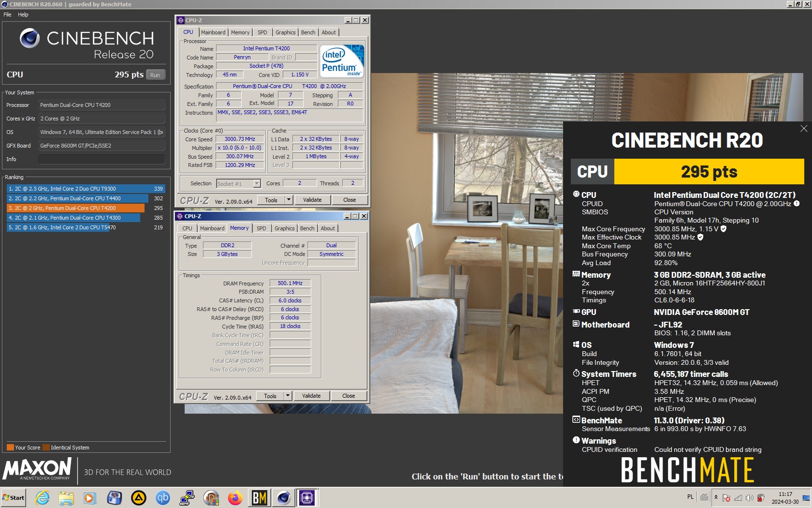The width and height of the screenshot is (812, 508).
Task: Click the floppy disk app taskbar icon
Action: coord(115,497)
